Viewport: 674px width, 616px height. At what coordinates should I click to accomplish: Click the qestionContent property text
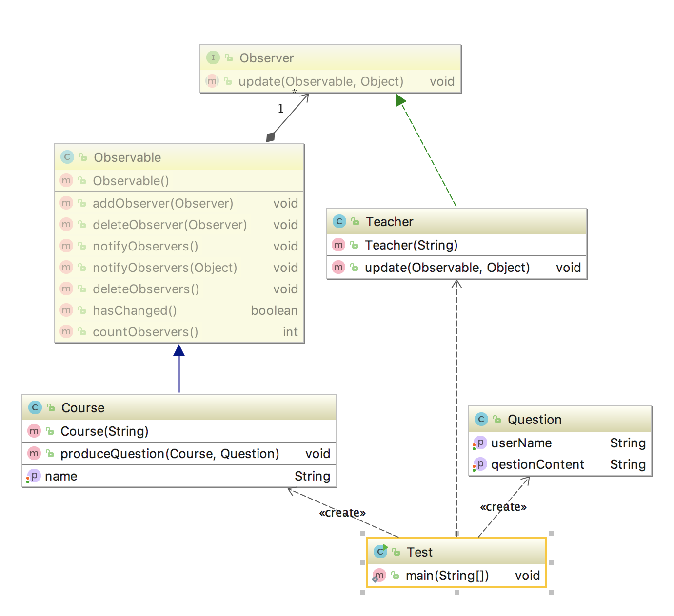pos(537,464)
